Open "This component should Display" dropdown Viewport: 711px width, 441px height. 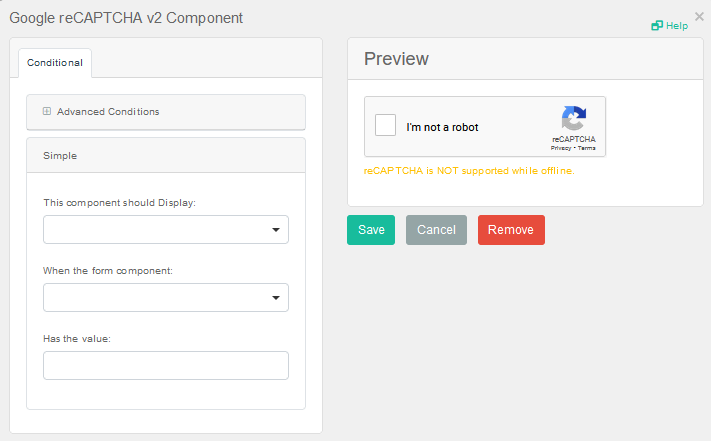[x=166, y=230]
